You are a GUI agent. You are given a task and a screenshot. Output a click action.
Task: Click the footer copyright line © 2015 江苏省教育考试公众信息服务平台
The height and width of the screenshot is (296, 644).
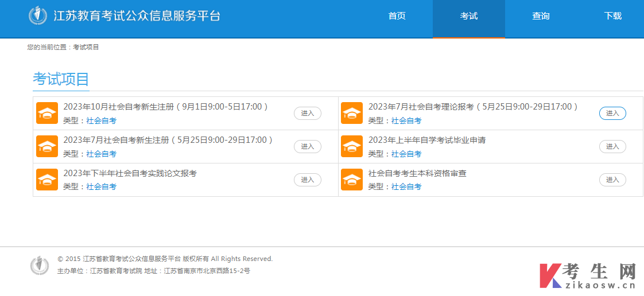coord(165,259)
